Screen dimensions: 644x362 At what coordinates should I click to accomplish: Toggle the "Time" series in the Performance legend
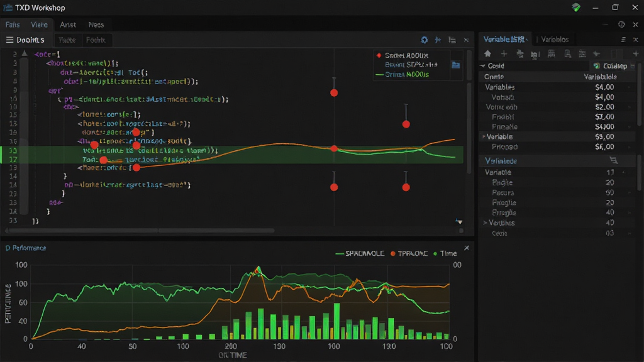[445, 254]
